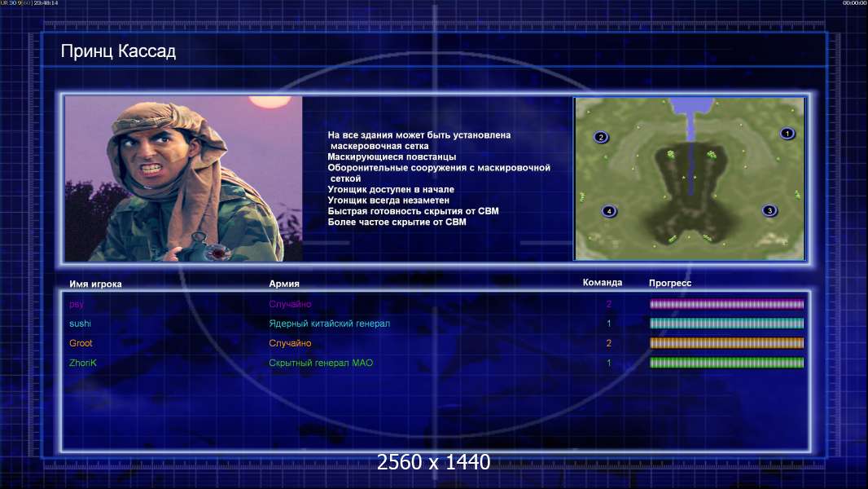
Task: Click 'Угонщик доступен в начале' line
Action: (x=391, y=189)
